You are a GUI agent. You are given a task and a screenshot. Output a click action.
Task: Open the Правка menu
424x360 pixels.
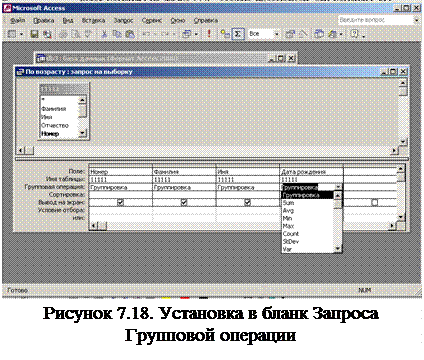click(x=44, y=20)
